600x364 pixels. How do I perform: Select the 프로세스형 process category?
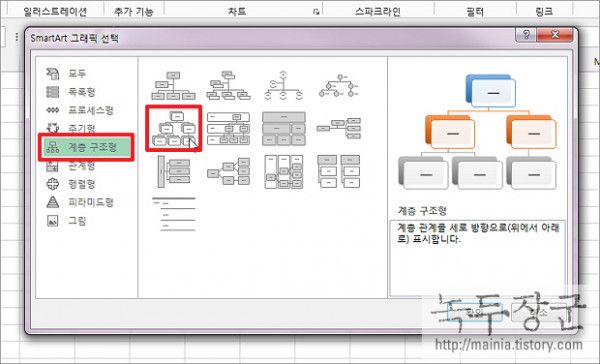click(80, 110)
